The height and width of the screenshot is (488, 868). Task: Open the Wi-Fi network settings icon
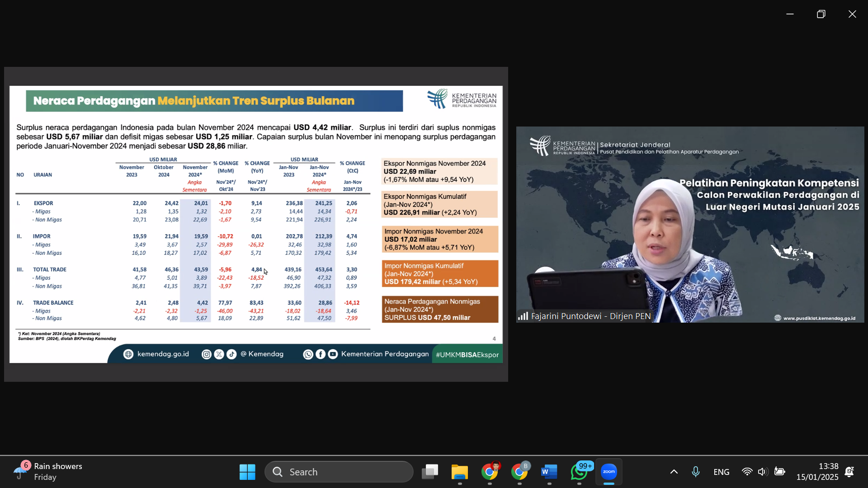point(747,472)
